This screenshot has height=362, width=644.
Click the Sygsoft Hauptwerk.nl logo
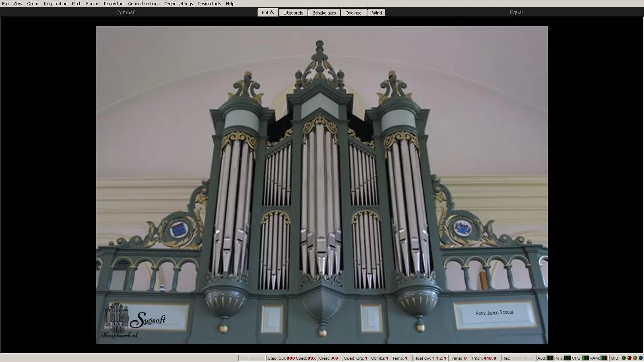133,321
